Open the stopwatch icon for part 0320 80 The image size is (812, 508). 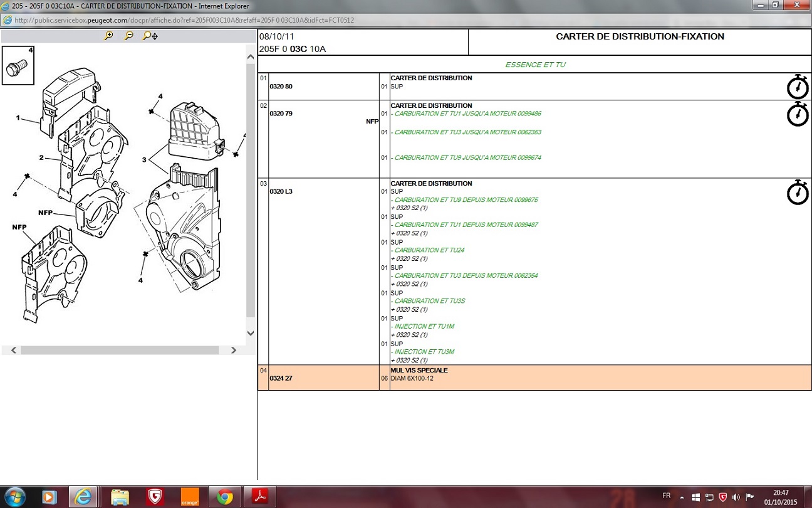(x=798, y=87)
